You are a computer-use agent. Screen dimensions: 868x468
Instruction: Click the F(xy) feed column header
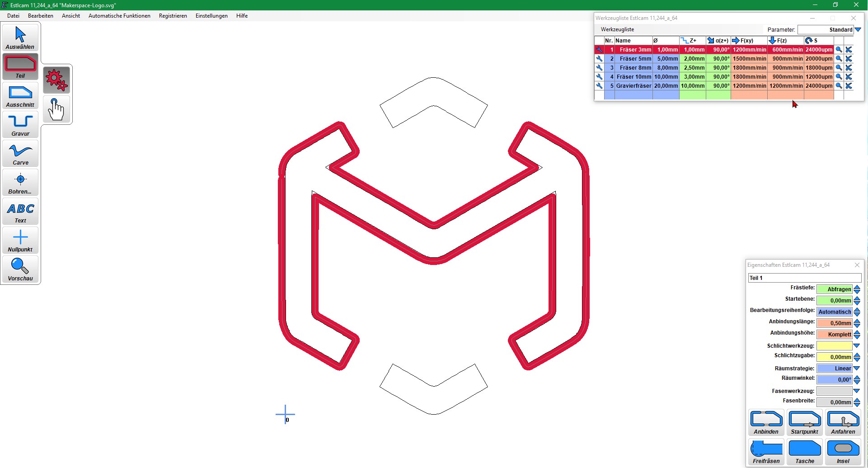click(749, 41)
